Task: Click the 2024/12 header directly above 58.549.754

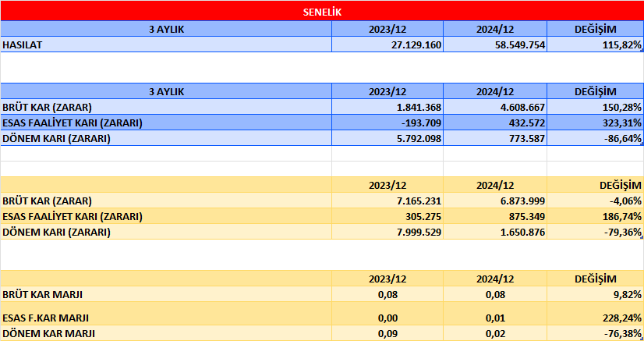Action: click(x=495, y=29)
